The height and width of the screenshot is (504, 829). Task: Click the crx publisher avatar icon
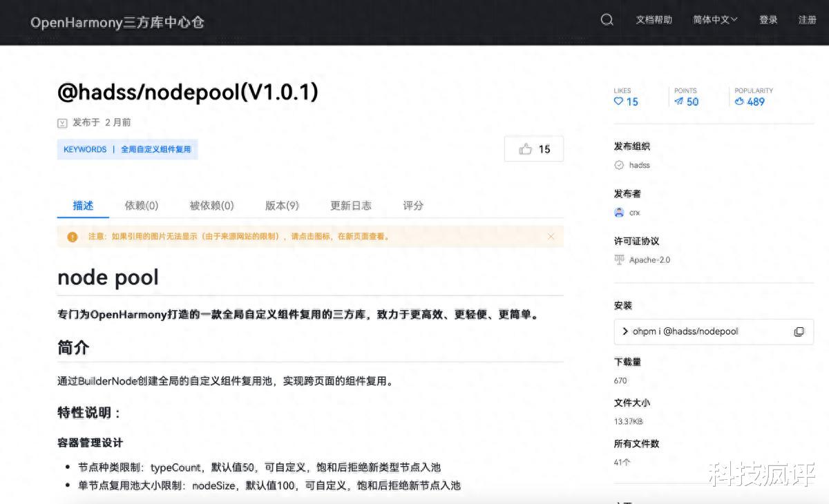(619, 213)
